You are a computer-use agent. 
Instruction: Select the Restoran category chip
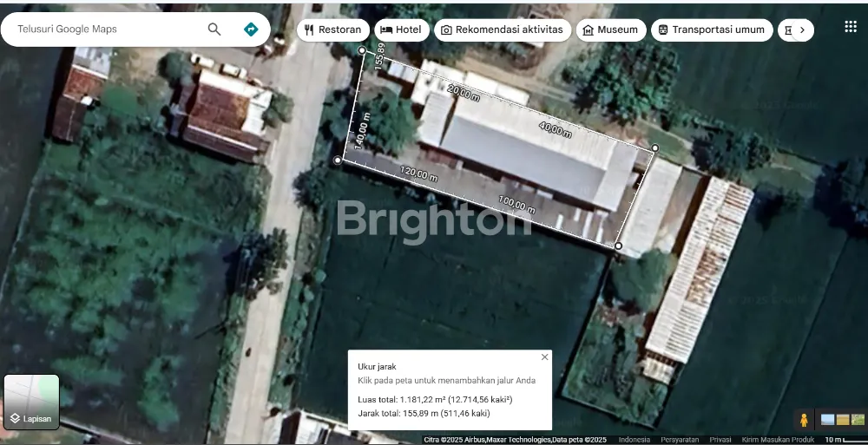(x=333, y=29)
